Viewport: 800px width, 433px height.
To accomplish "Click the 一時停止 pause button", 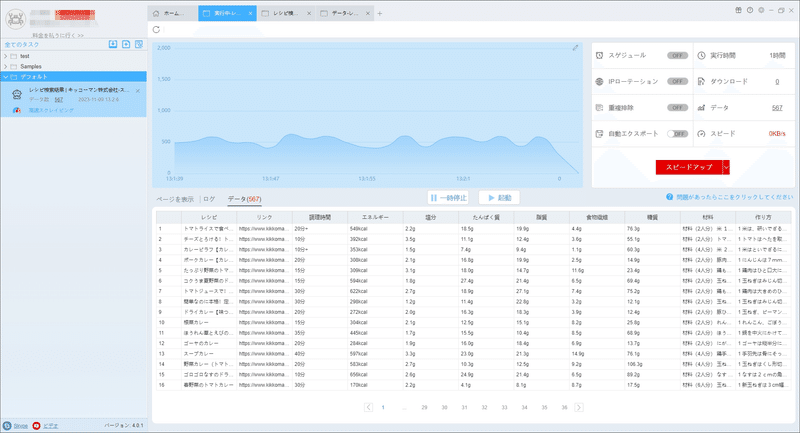I will click(448, 198).
